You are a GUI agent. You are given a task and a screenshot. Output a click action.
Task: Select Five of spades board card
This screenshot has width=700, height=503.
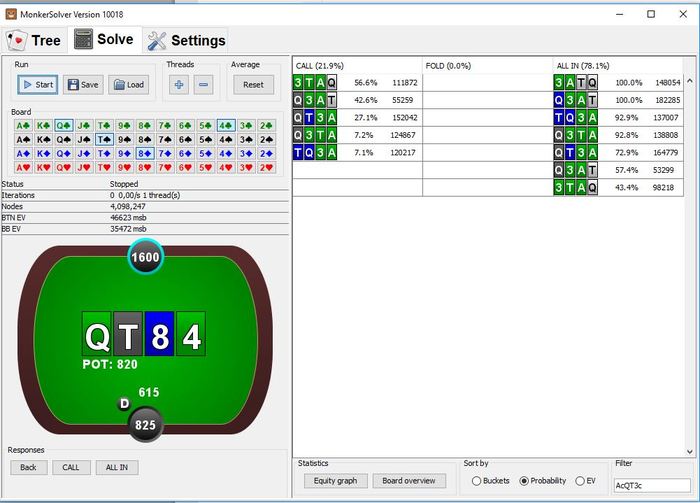pos(206,140)
